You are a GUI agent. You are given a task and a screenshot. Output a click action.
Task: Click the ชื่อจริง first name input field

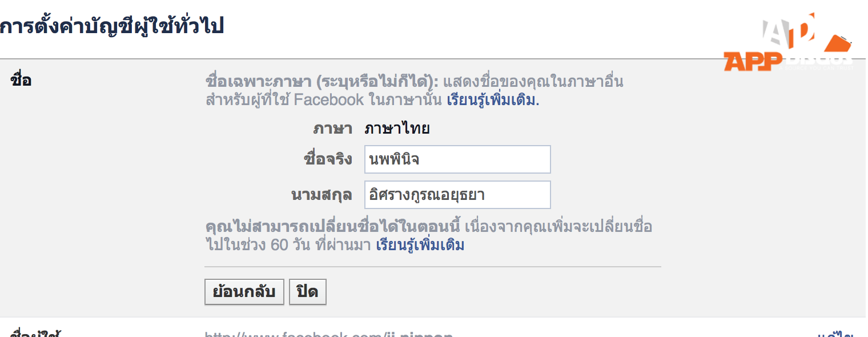point(457,159)
